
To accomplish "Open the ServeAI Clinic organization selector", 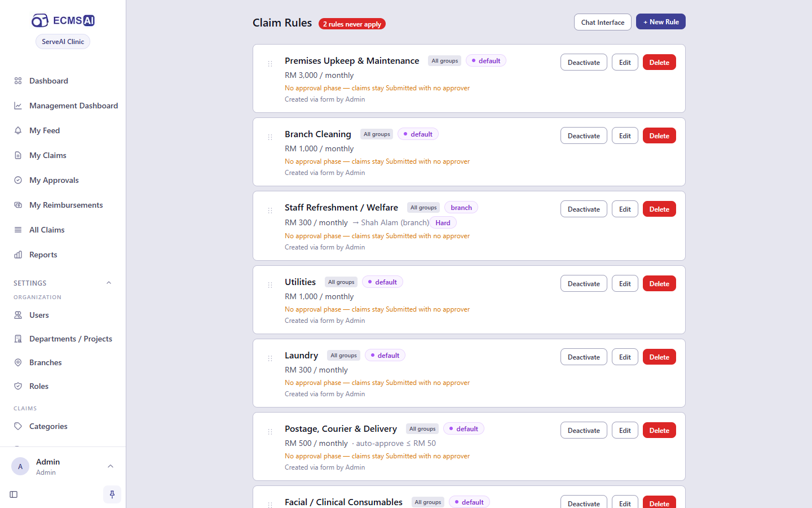I will 63,42.
